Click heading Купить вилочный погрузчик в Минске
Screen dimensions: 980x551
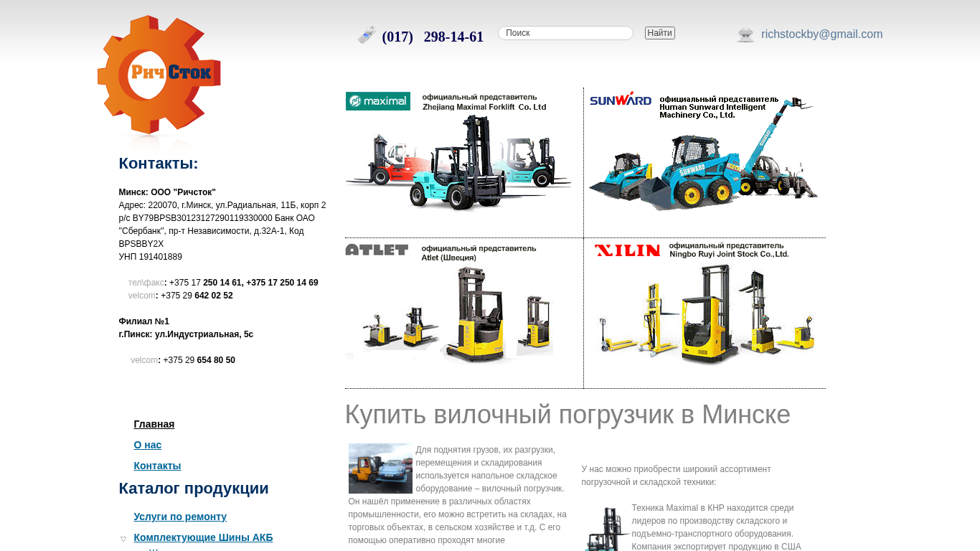pos(567,415)
